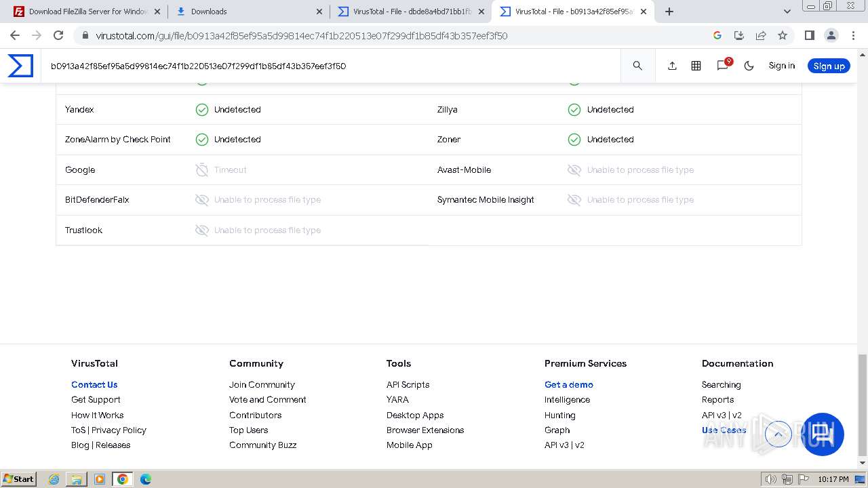Click the ZoneAlarm undetected check icon
868x488 pixels.
(x=202, y=140)
